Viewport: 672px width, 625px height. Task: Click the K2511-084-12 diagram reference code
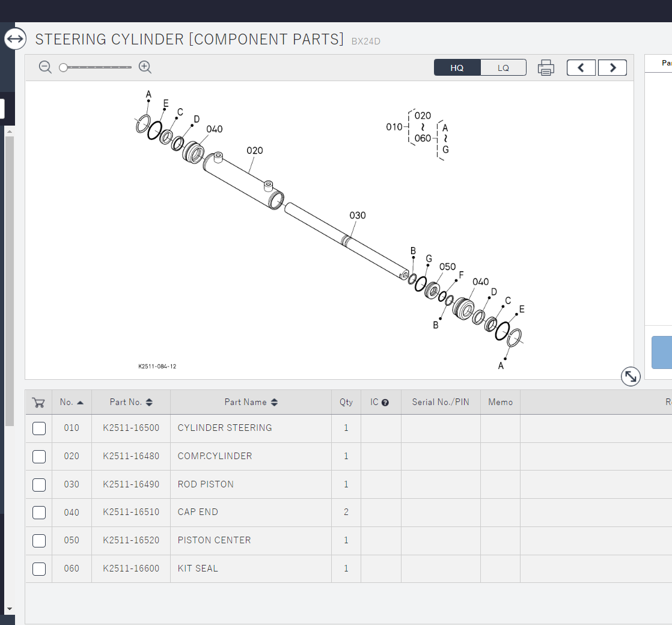point(157,367)
